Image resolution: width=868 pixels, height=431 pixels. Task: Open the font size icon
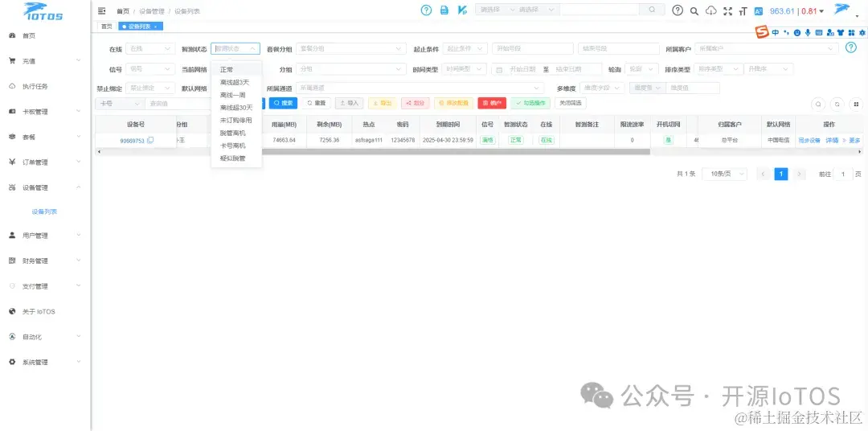click(x=743, y=11)
